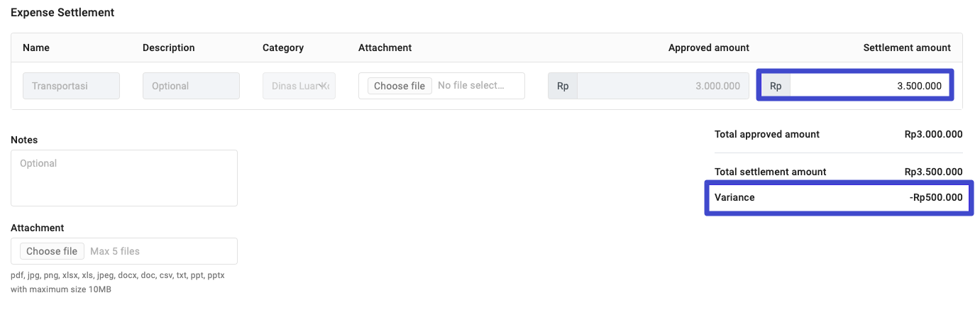Click the total approved value Rp3.000.000
Viewport: 980px width, 310px height.
pyautogui.click(x=933, y=134)
